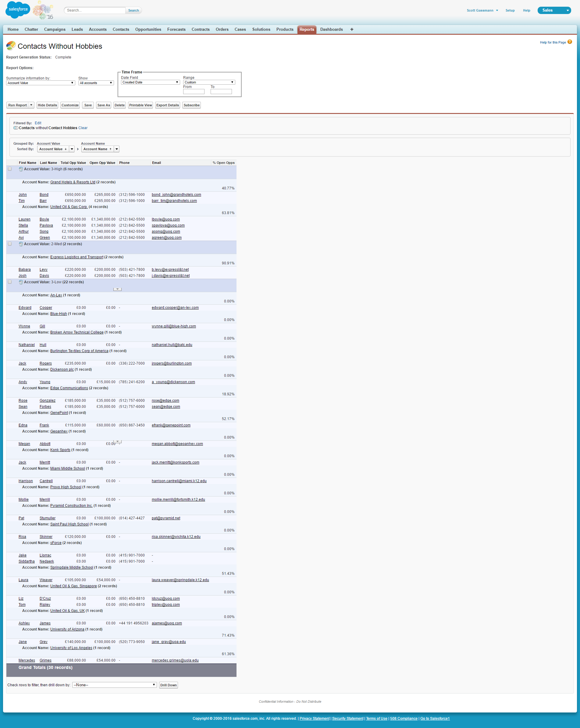The image size is (580, 728).
Task: Click into the header Search field
Action: [x=94, y=10]
